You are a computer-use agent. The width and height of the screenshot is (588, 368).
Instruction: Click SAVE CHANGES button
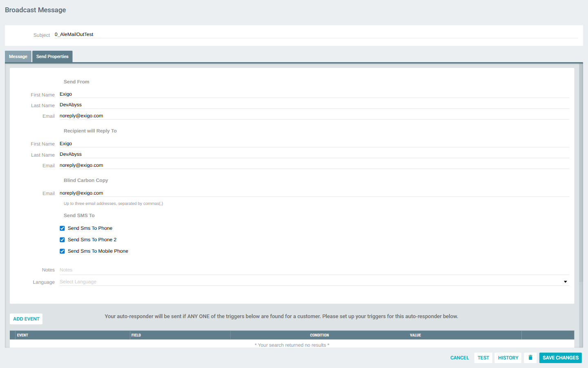click(560, 358)
